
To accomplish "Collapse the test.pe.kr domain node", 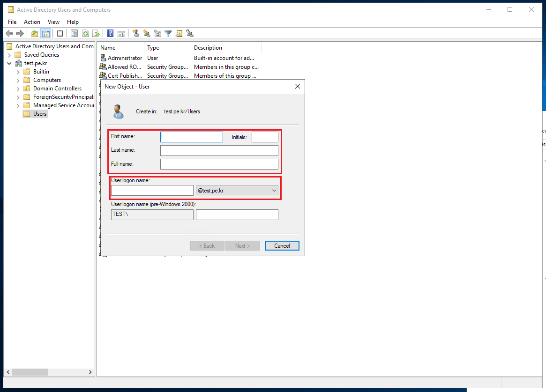I will (9, 63).
